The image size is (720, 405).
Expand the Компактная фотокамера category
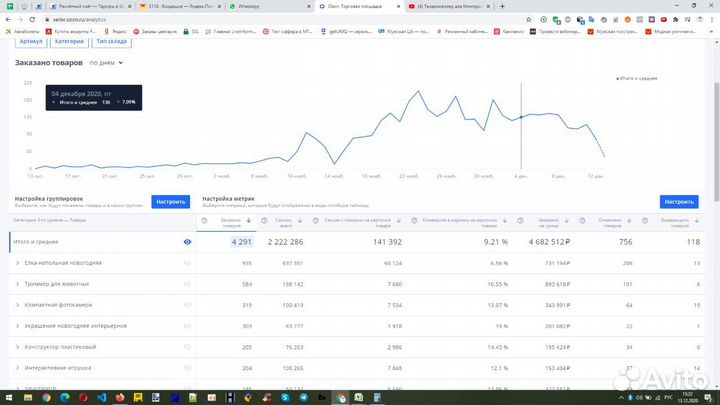click(x=17, y=305)
